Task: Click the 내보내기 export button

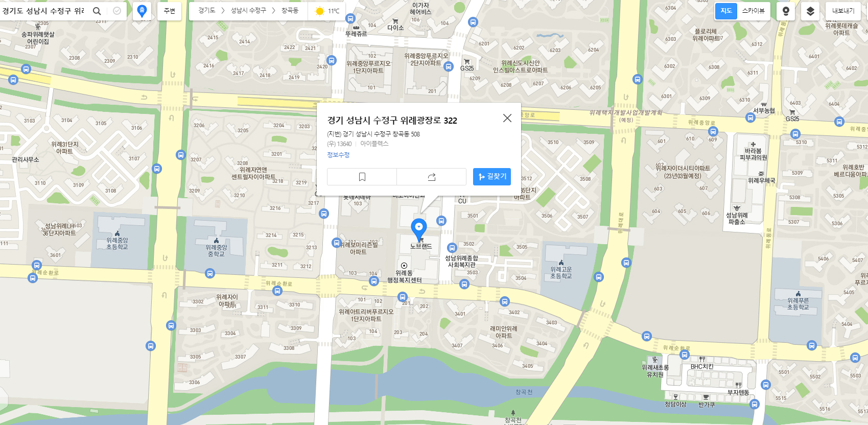Action: point(843,11)
